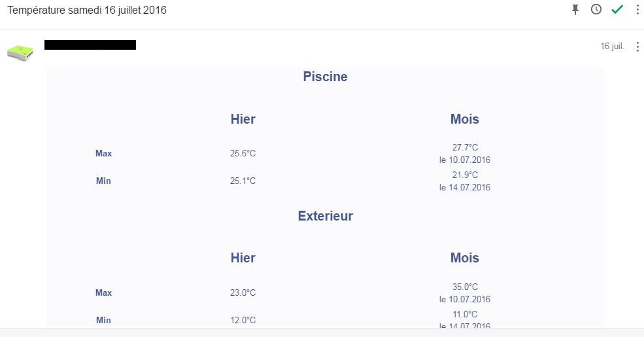This screenshot has height=337, width=644.
Task: Click the Mois column header under Piscine
Action: coord(464,119)
